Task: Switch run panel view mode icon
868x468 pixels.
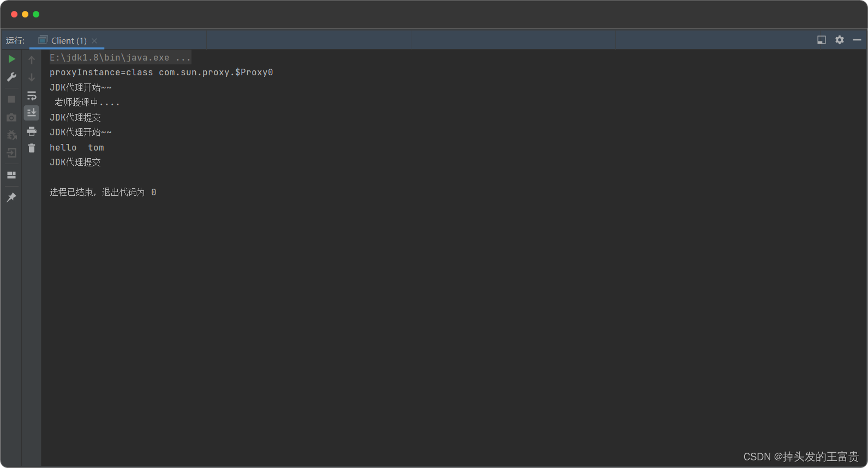Action: tap(822, 40)
